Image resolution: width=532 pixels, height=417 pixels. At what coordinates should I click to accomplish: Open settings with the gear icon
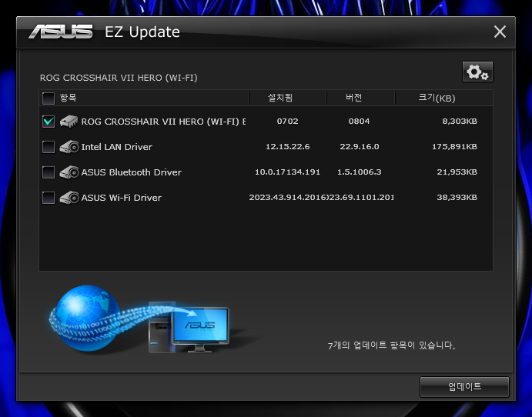tap(477, 72)
